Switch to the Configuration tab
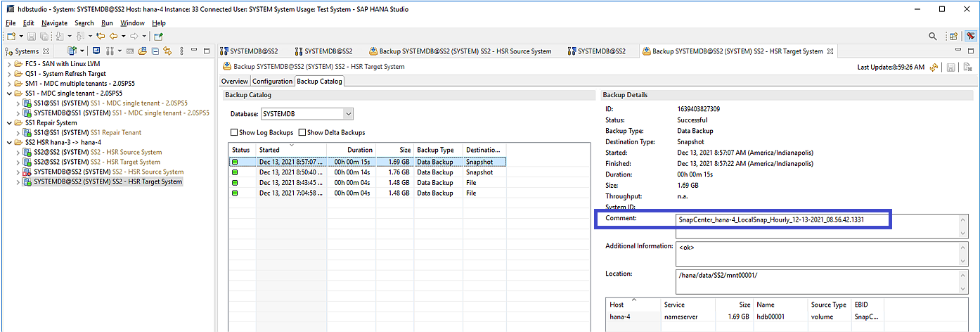The width and height of the screenshot is (980, 332). click(273, 82)
